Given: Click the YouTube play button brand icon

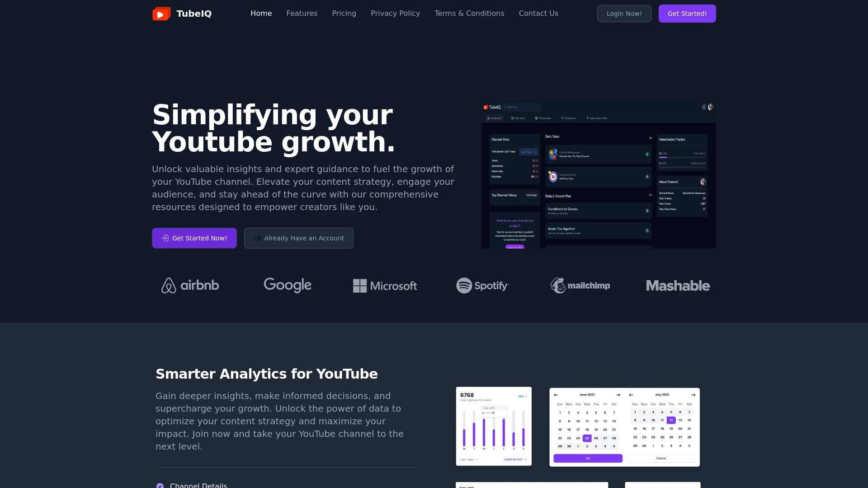Looking at the screenshot, I should tap(160, 13).
